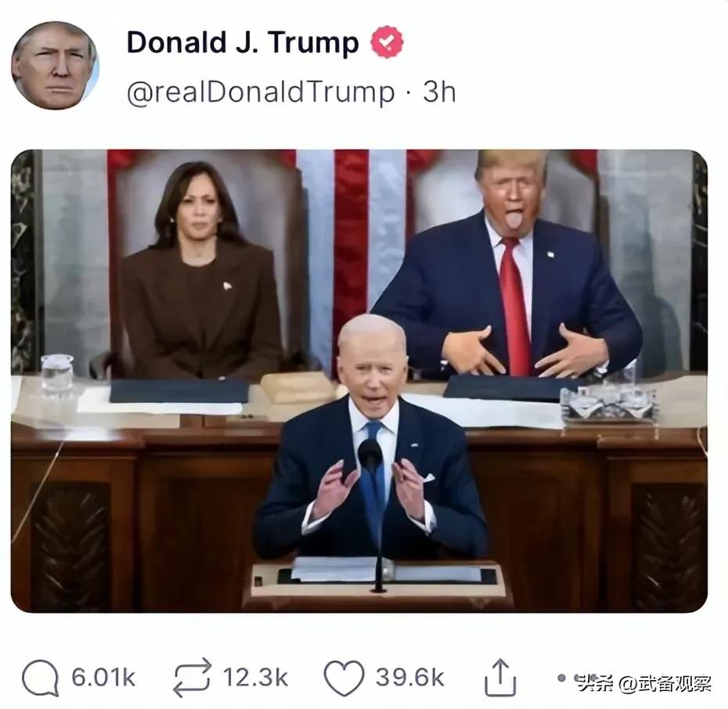The image size is (728, 709).
Task: Click the share upload arrow icon
Action: coord(500,678)
